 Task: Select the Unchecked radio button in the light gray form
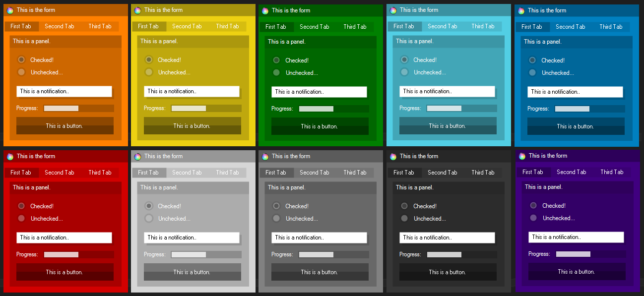149,218
